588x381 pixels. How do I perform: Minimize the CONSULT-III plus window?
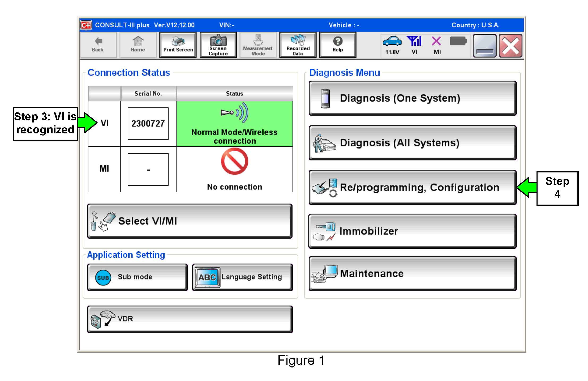pyautogui.click(x=484, y=46)
